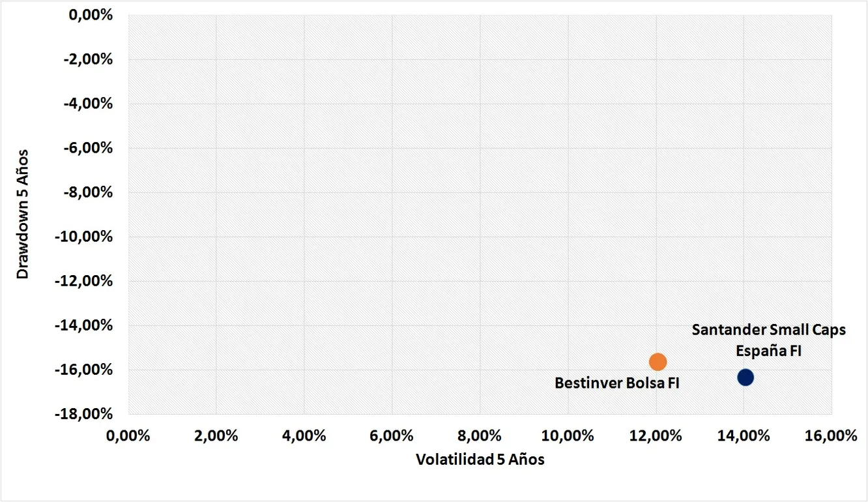Click the -6,00% vertical axis label
Screen dimensions: 868x502
(x=89, y=148)
